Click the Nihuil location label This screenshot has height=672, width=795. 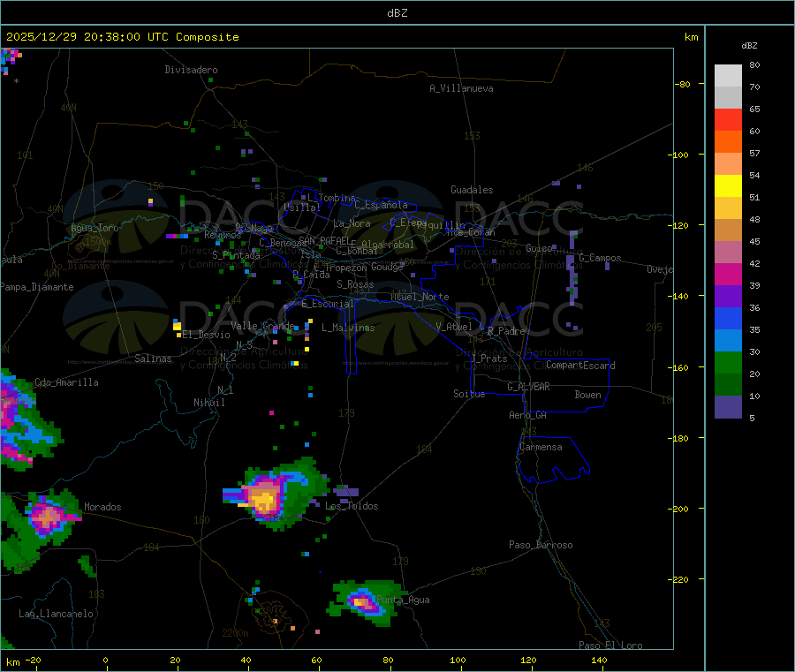click(x=208, y=403)
